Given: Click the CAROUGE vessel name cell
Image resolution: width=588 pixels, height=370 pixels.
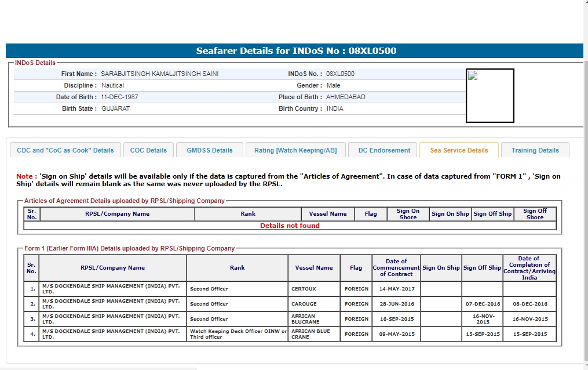Looking at the screenshot, I should point(304,304).
